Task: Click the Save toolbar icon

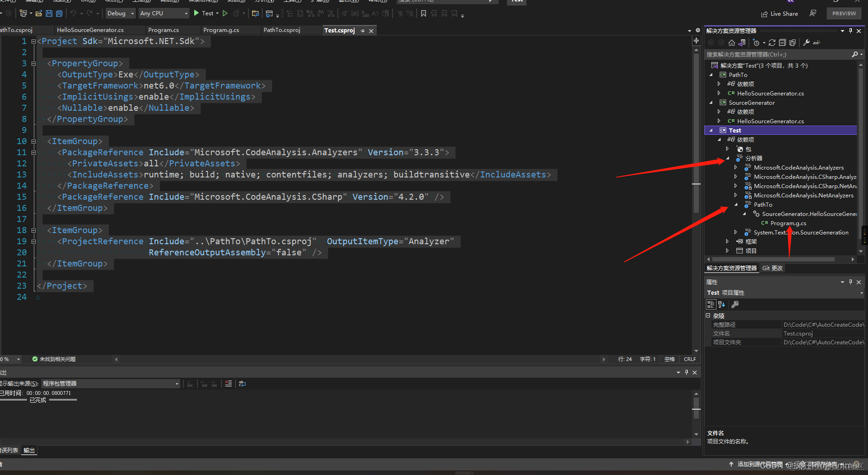Action: point(49,13)
